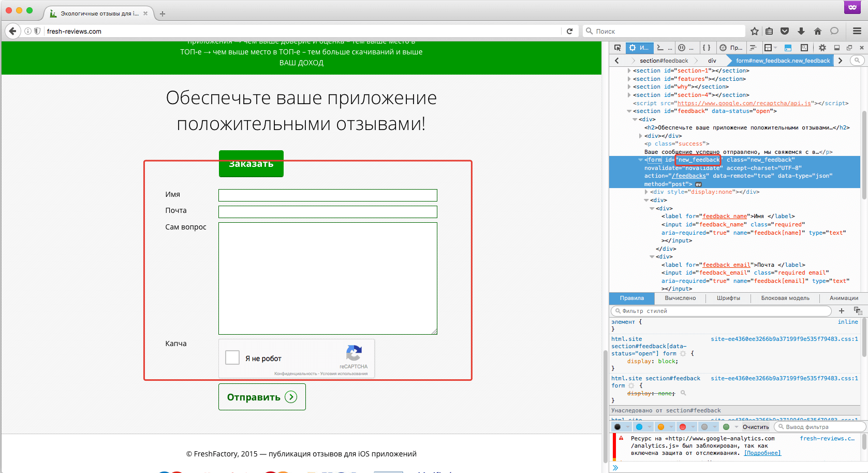
Task: Toggle the split console icon
Action: (788, 48)
